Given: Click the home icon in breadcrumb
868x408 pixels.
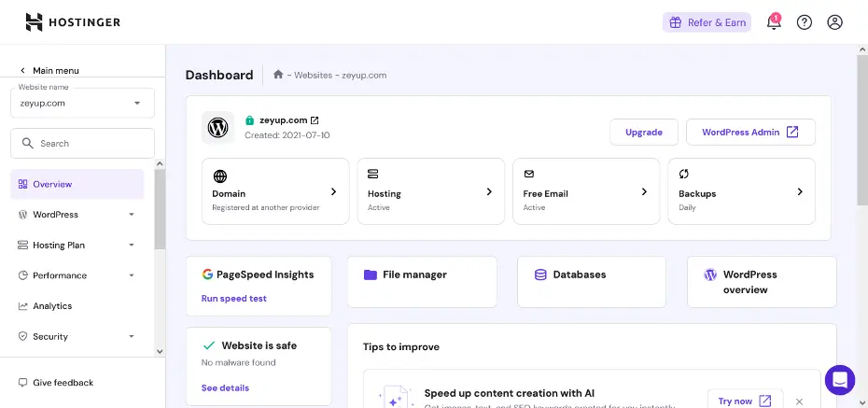Looking at the screenshot, I should [x=278, y=75].
